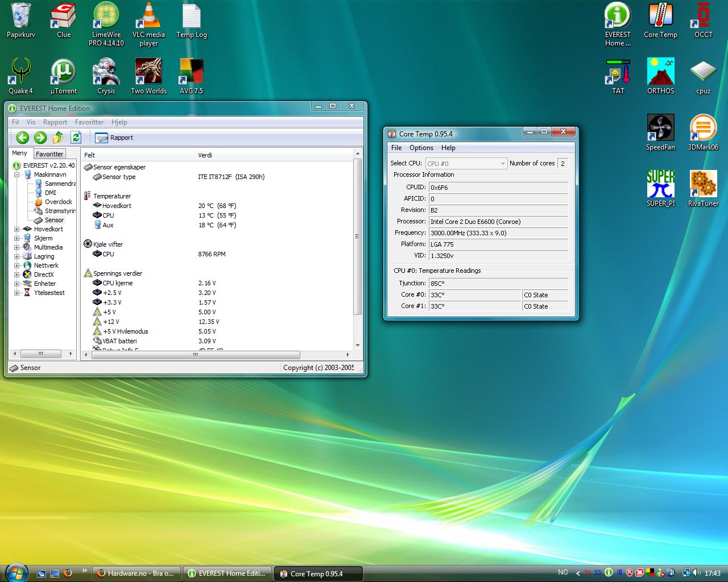728x582 pixels.
Task: Click the Papirkurv recycle bin icon
Action: [x=21, y=21]
